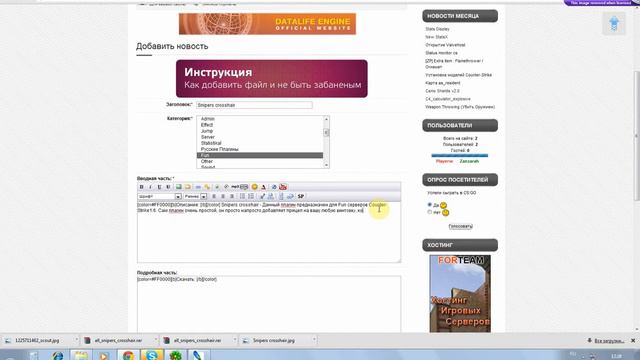
Task: Open the text color picker
Action: point(263,187)
